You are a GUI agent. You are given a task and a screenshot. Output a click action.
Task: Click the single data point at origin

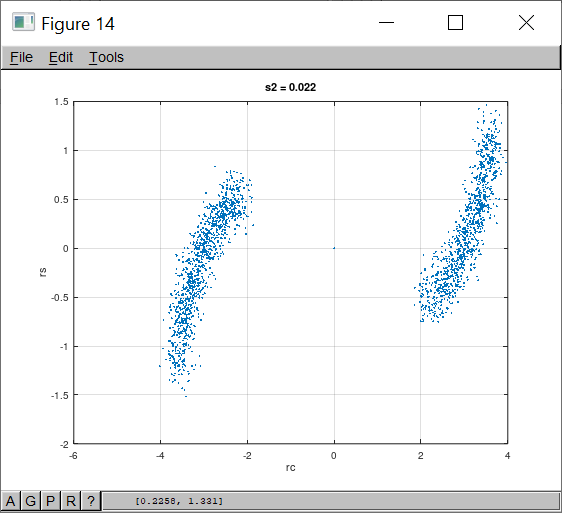pos(334,248)
